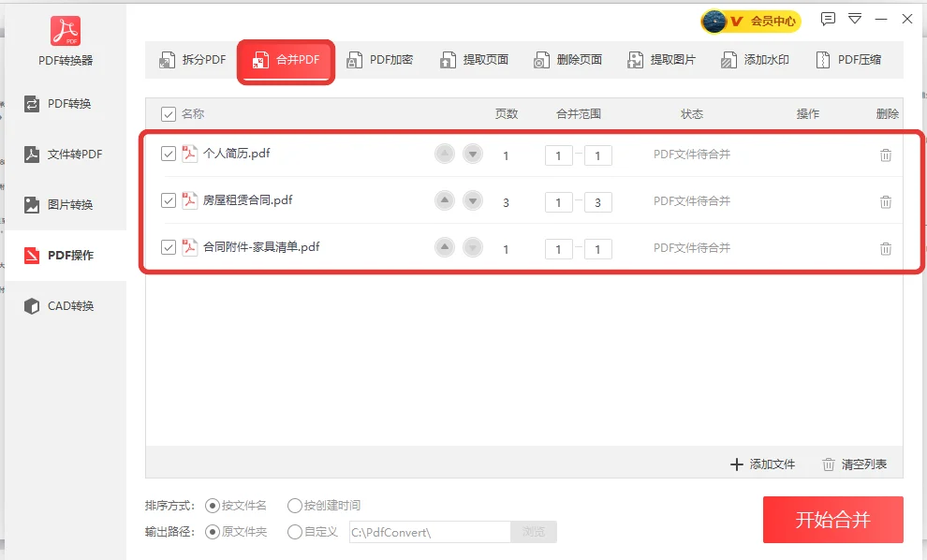This screenshot has height=560, width=927.
Task: Edit end page for 个人简历.pdf range
Action: (597, 155)
